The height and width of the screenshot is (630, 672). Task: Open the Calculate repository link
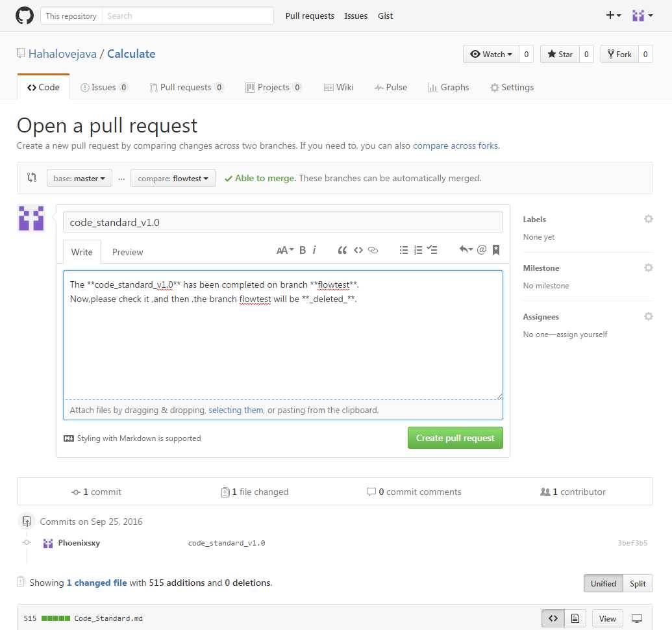(131, 53)
